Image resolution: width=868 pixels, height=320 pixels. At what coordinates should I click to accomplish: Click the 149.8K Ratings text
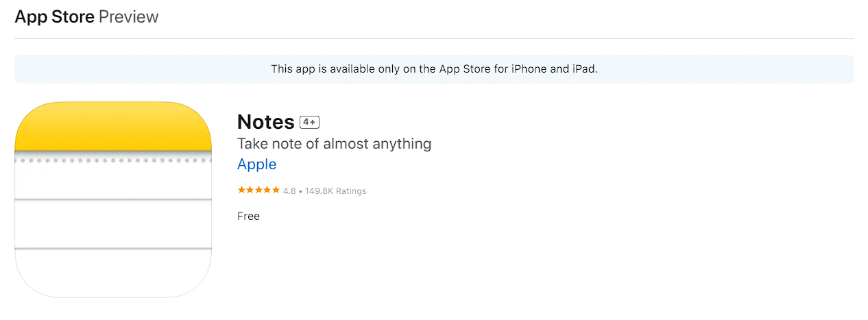tap(335, 191)
